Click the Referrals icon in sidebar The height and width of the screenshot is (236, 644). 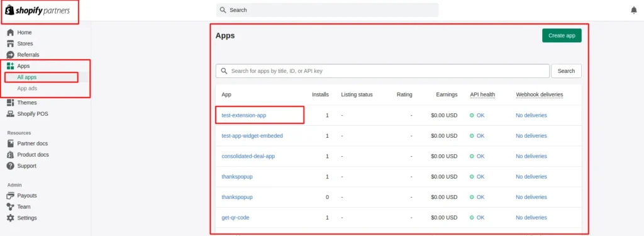tap(11, 55)
